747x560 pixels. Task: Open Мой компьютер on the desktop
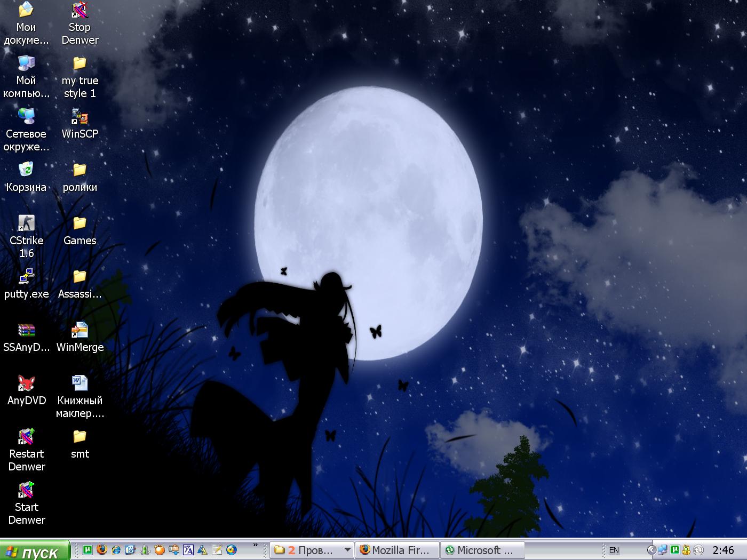click(26, 77)
